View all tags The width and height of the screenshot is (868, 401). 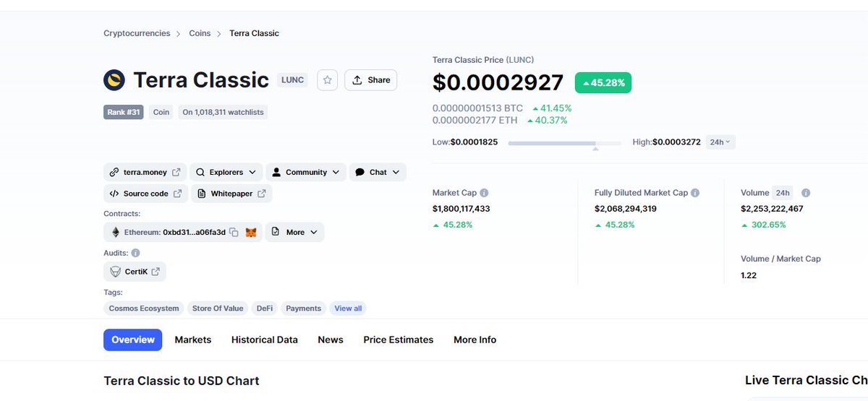(x=348, y=309)
